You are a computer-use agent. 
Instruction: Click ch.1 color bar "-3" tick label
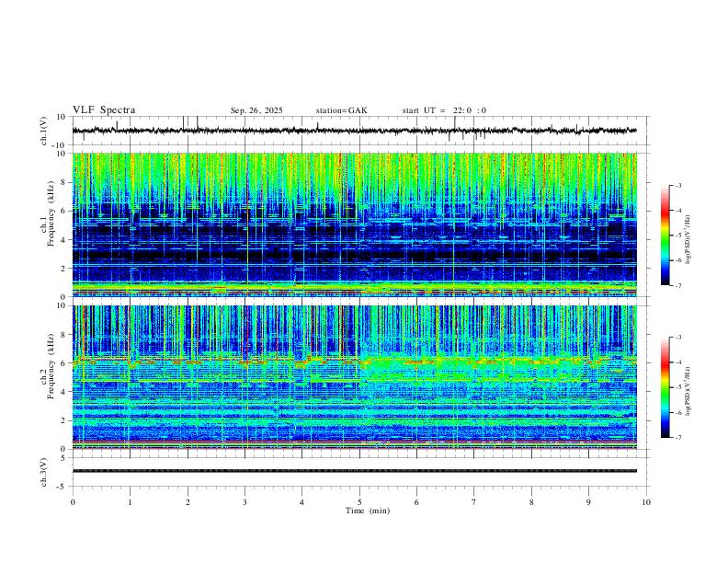pos(677,185)
